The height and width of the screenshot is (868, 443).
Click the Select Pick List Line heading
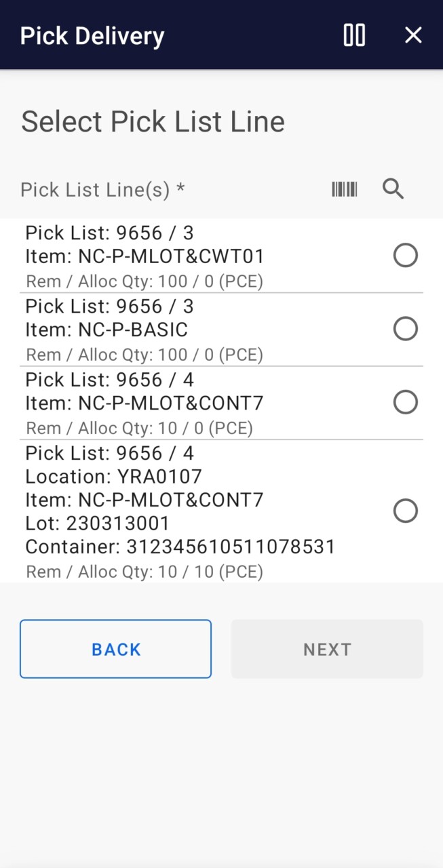[x=153, y=122]
